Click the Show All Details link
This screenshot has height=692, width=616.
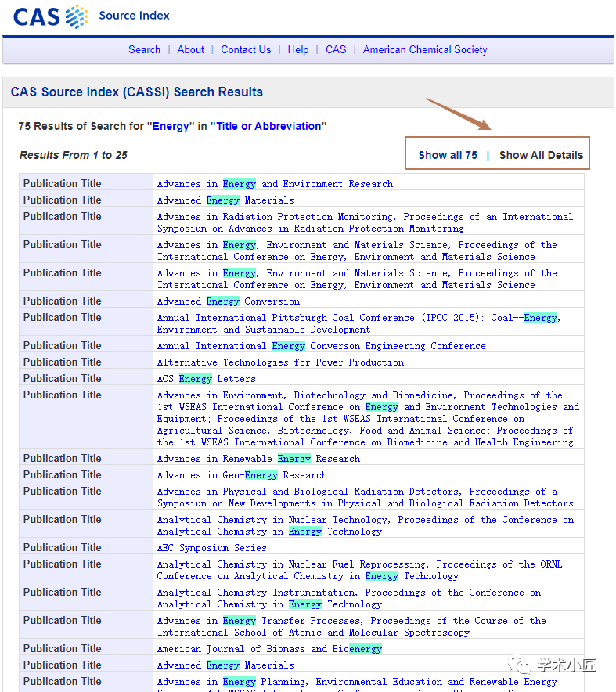click(541, 155)
